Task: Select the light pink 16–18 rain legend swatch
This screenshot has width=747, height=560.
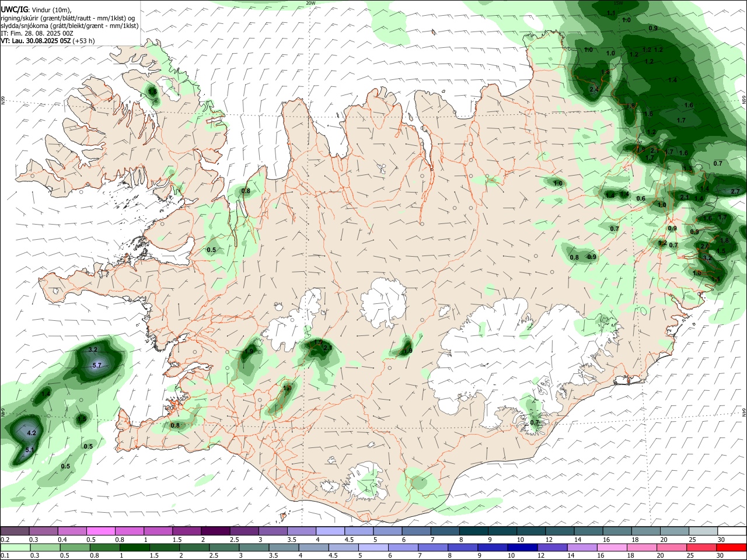Action: [x=612, y=548]
